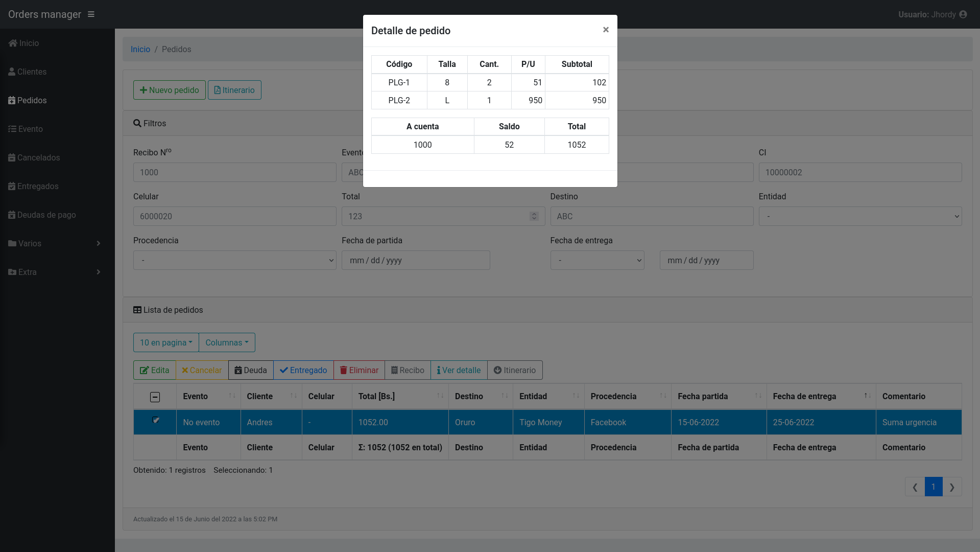Increment the Total filter using its stepper
Image resolution: width=980 pixels, height=552 pixels.
534,213
